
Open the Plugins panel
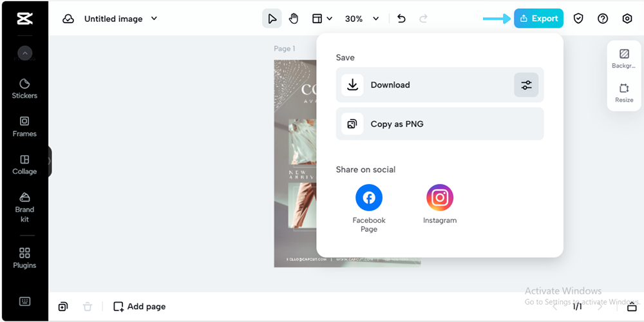[24, 258]
